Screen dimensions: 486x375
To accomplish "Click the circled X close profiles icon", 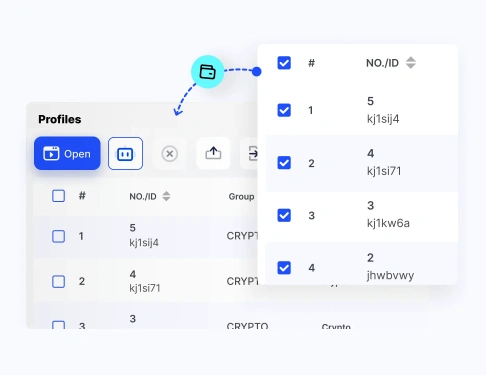I will point(170,154).
